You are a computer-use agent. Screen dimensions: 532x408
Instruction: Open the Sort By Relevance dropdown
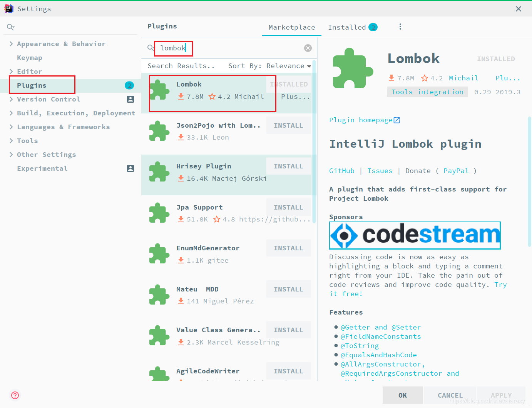coord(269,66)
